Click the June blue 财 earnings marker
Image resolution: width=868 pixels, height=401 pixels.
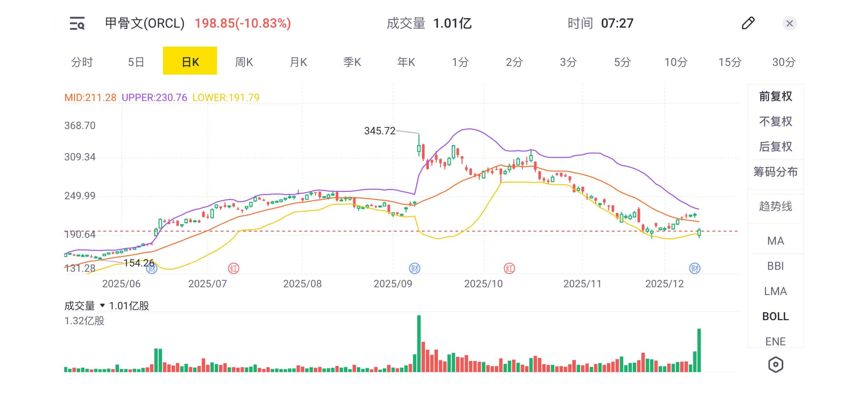[152, 268]
